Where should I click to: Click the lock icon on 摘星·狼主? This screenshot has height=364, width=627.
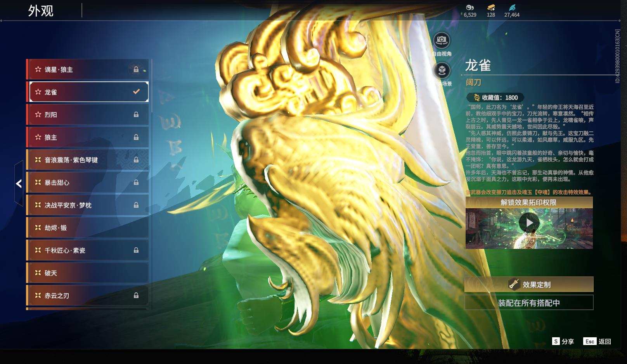click(136, 69)
